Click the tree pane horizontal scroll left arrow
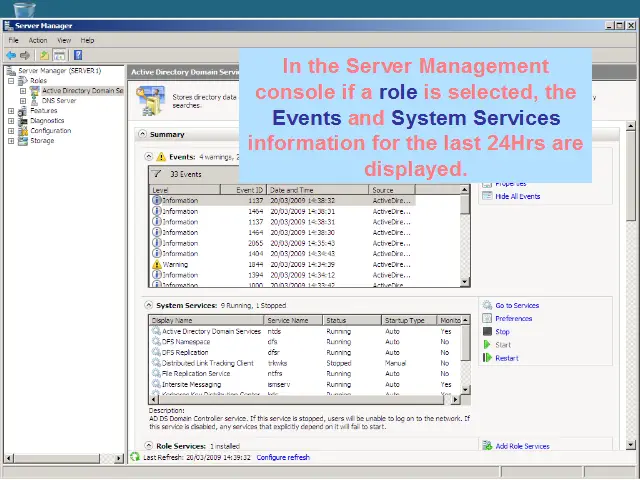Image resolution: width=640 pixels, height=480 pixels. pyautogui.click(x=9, y=458)
